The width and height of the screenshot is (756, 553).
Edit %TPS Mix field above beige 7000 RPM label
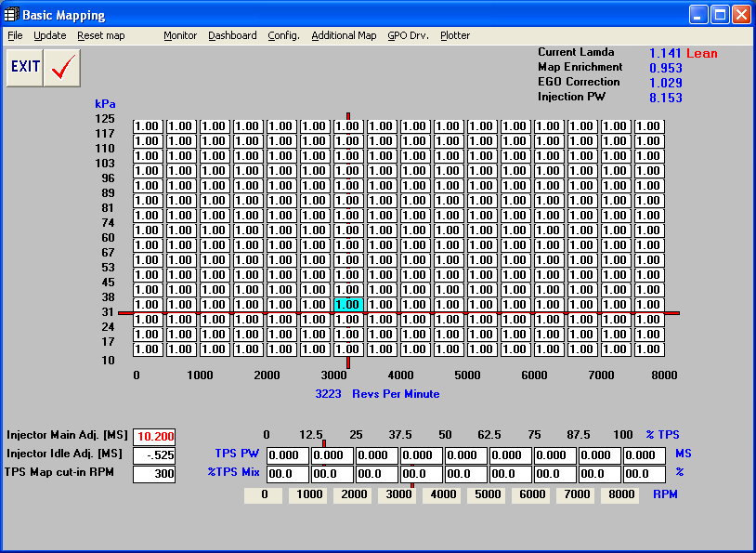600,474
